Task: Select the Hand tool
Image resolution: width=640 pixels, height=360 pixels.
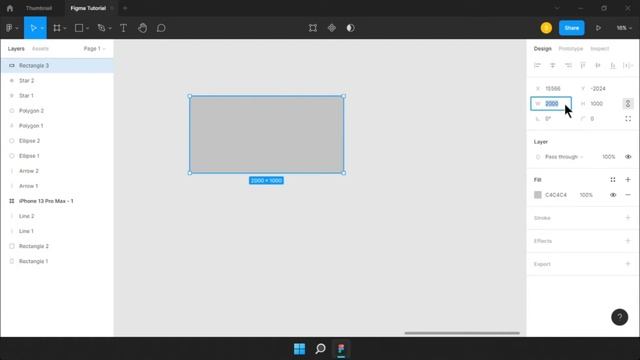Action: coord(142,28)
